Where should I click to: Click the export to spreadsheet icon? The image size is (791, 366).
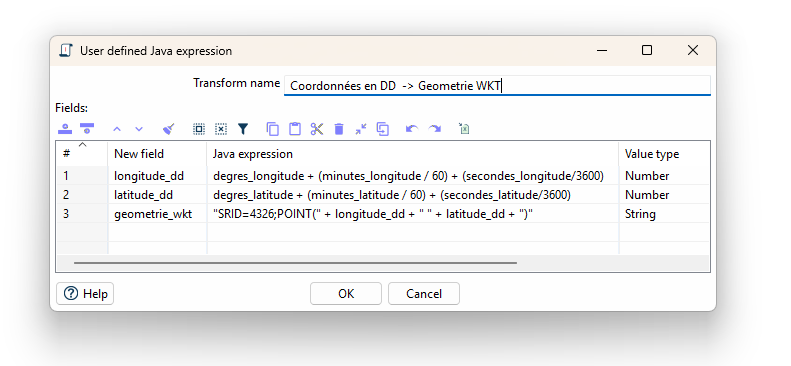464,129
